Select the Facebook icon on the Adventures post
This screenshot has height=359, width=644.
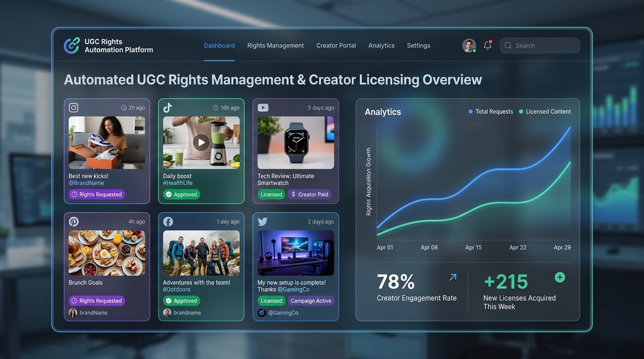click(168, 221)
